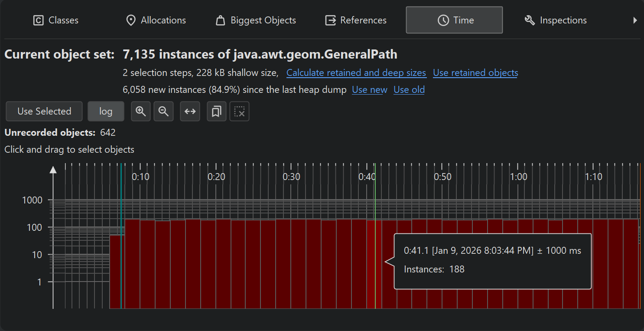Open the References tab
644x331 pixels.
point(356,20)
